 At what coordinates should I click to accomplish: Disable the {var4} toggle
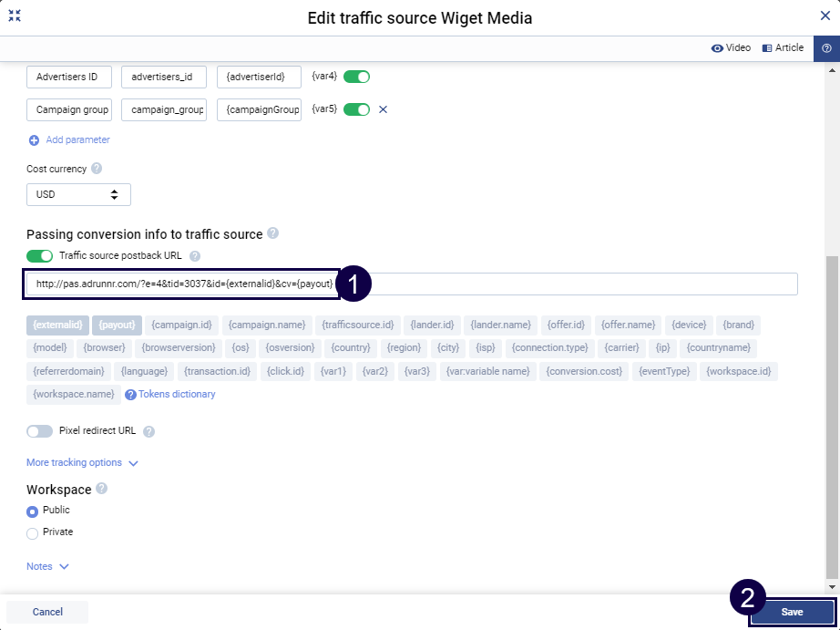356,77
